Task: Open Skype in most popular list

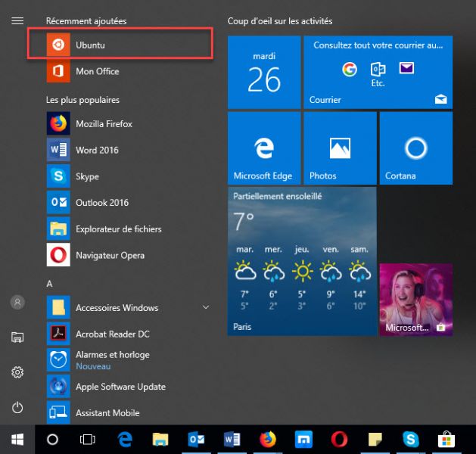Action: coord(129,176)
